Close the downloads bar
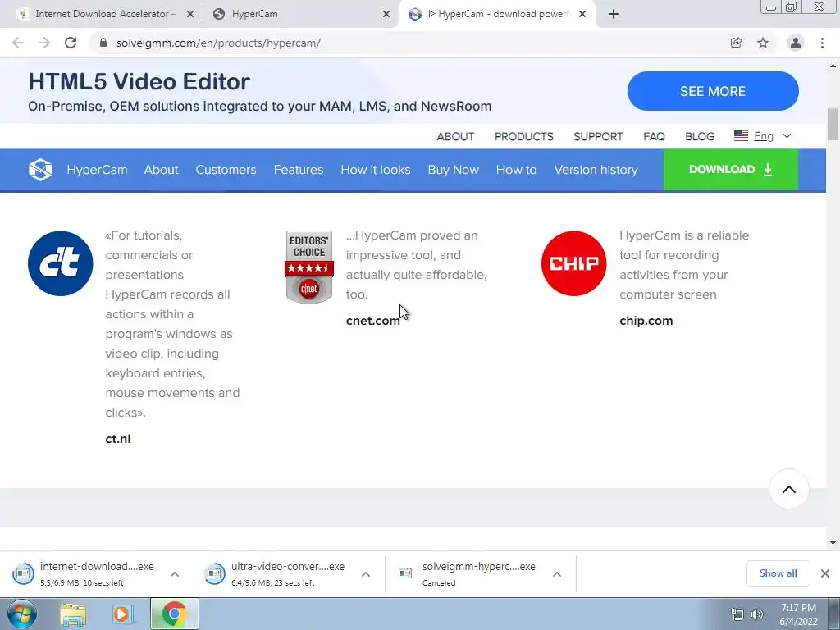840x630 pixels. coord(825,573)
